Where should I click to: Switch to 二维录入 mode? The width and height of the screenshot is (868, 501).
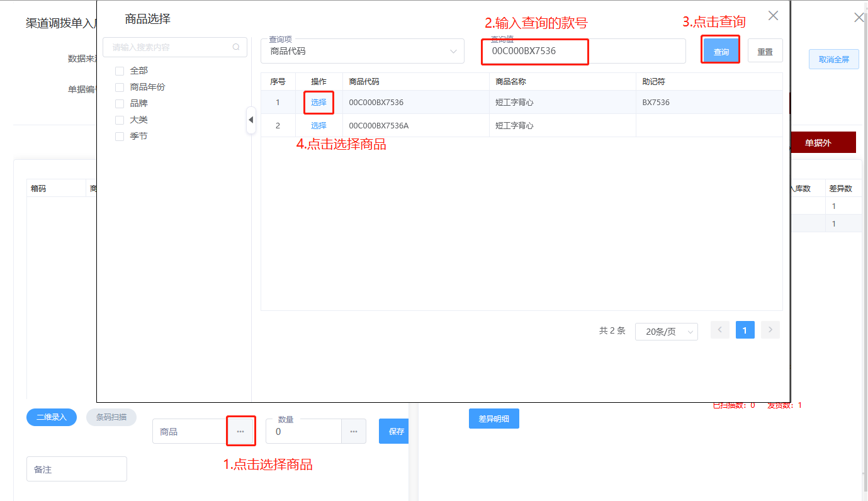52,417
